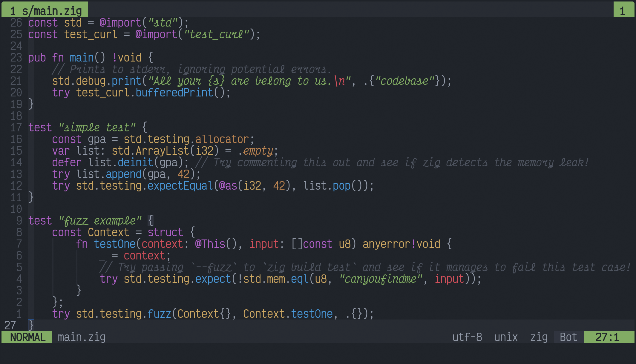
Task: Click relative line number 23 in gutter
Action: 16,58
